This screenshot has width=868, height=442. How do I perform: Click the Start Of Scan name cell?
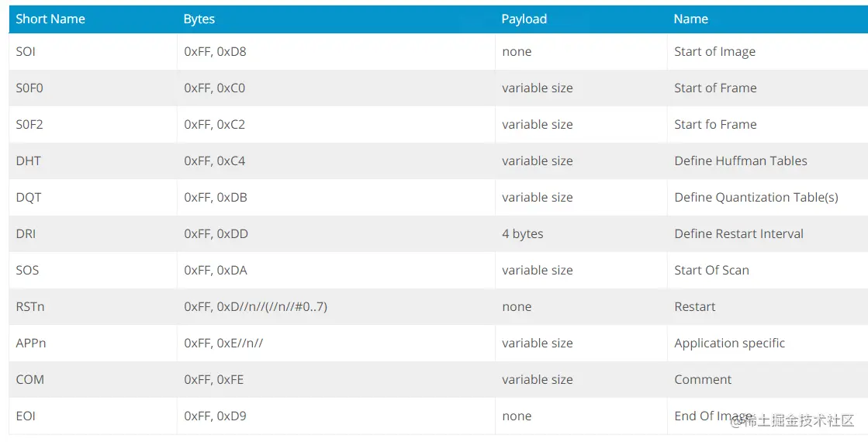tap(768, 271)
